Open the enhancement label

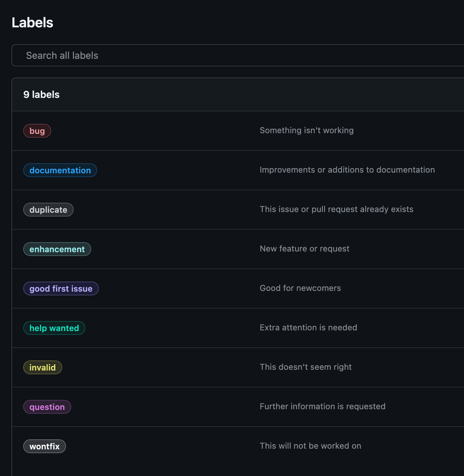[57, 249]
